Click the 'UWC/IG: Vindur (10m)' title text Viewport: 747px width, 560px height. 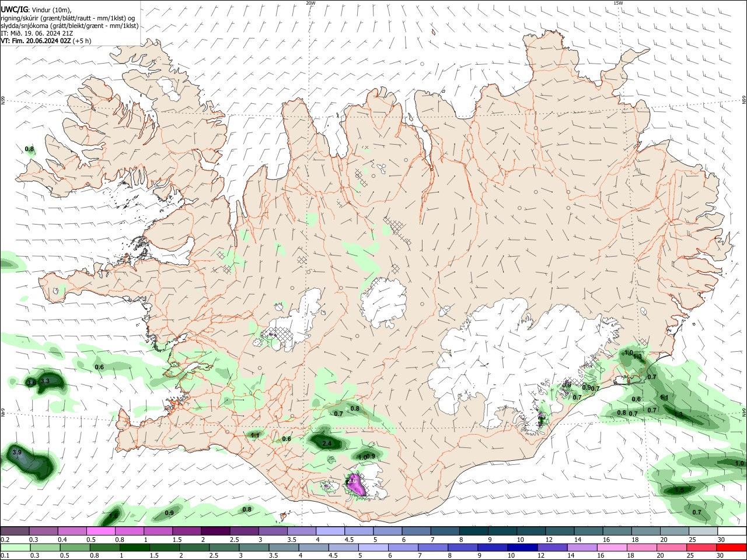36,10
